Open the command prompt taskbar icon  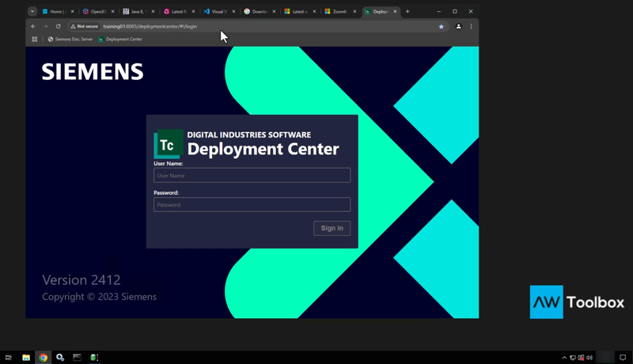77,357
